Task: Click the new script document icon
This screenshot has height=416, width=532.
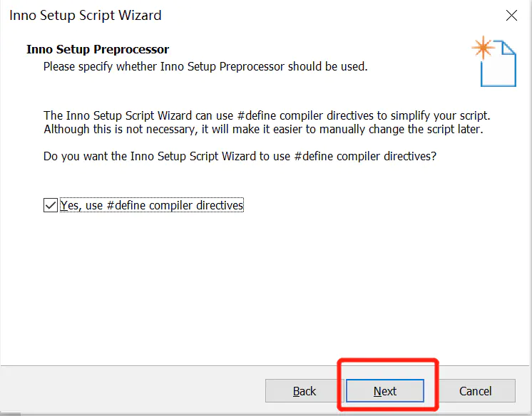Action: tap(494, 61)
